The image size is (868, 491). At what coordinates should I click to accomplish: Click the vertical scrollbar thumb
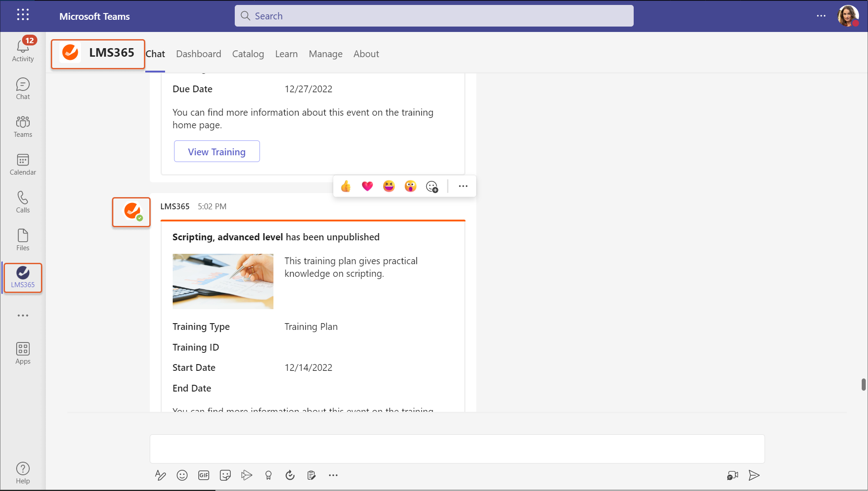tap(864, 385)
